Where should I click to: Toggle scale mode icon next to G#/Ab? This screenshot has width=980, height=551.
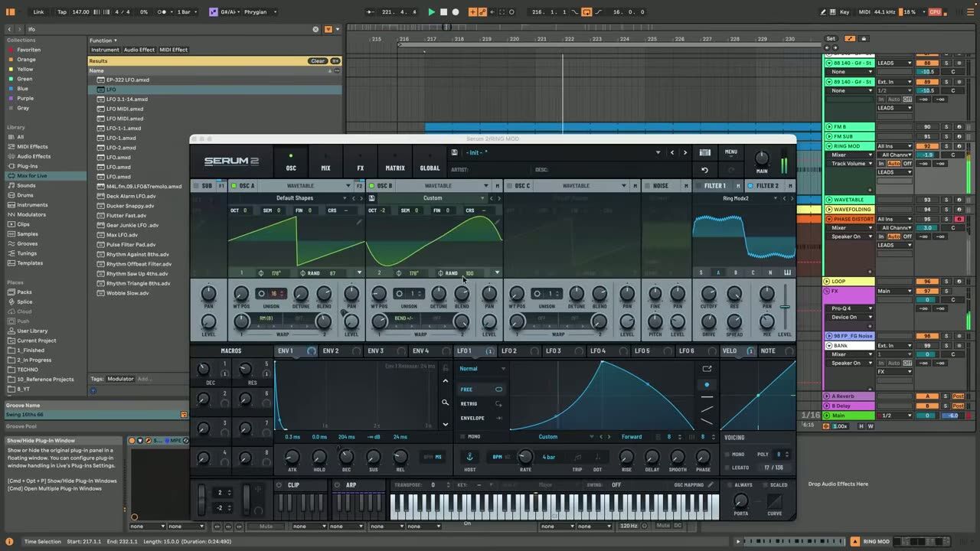tap(214, 12)
